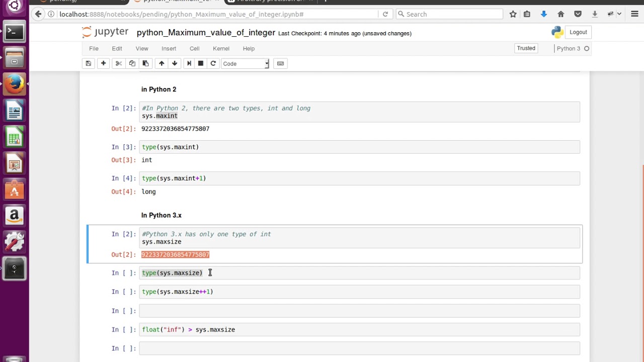Open the cell type Code dropdown
644x362 pixels.
pyautogui.click(x=246, y=64)
